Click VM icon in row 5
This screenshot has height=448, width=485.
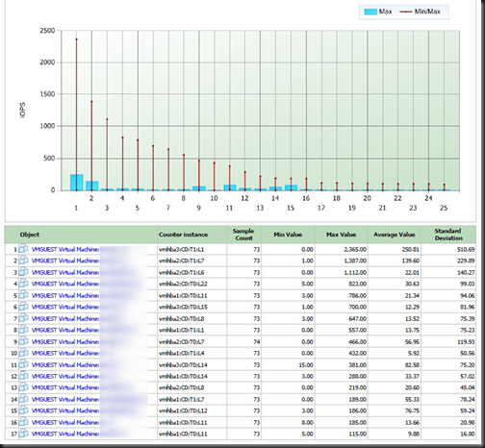[24, 295]
